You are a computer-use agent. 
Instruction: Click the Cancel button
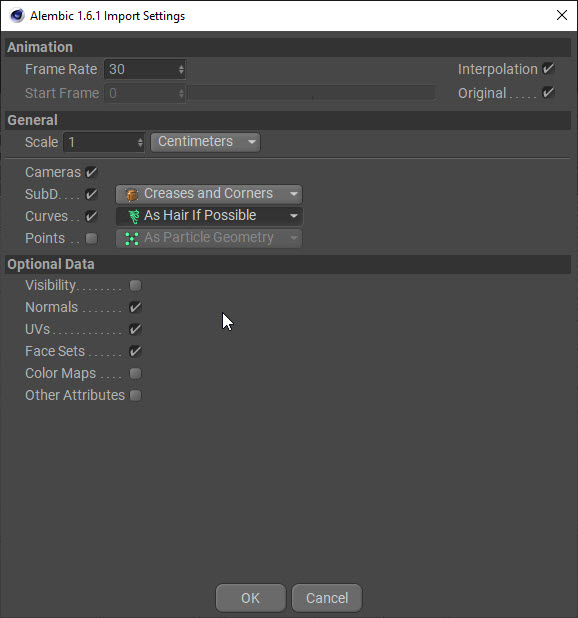(327, 598)
